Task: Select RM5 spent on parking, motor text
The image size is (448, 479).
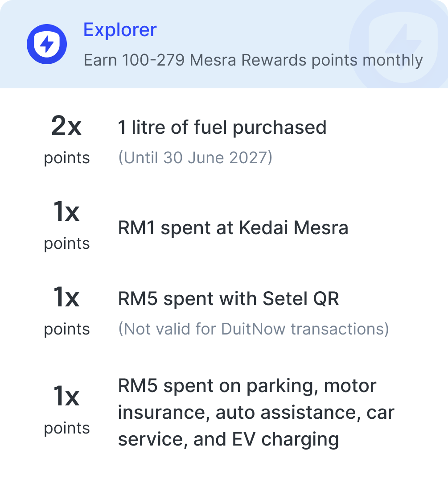Action: point(247,386)
